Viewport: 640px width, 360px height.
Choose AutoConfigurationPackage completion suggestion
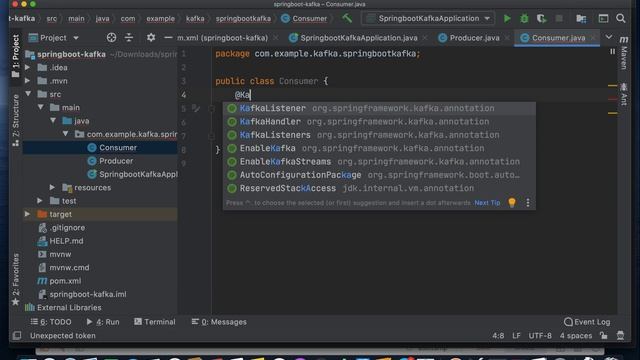(379, 175)
